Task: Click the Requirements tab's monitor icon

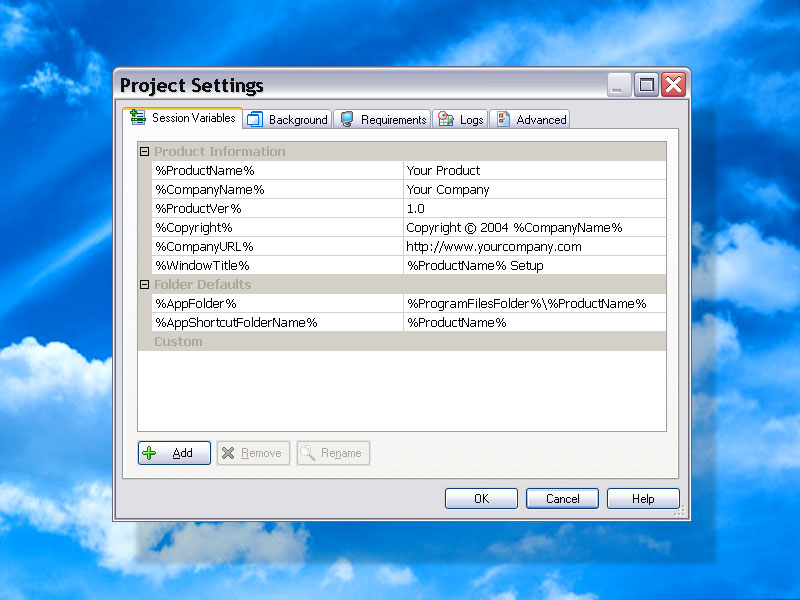Action: click(x=347, y=119)
